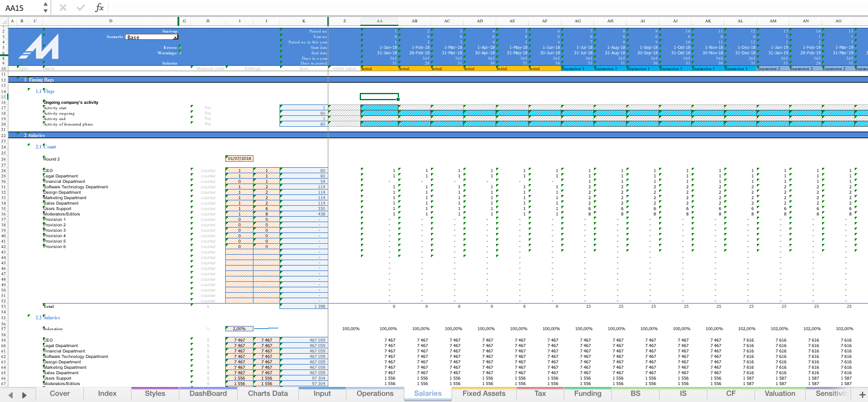Select column K header
Image resolution: width=868 pixels, height=402 pixels.
tap(304, 21)
